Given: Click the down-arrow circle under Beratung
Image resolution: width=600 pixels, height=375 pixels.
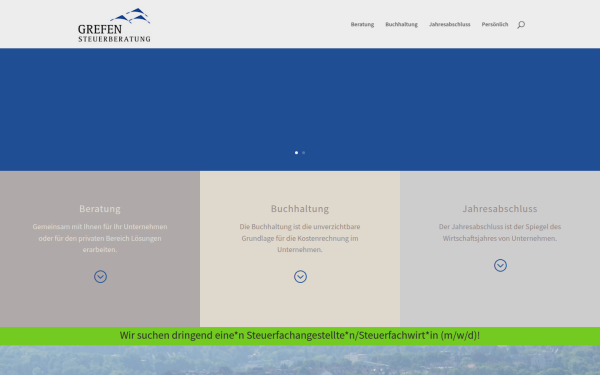Looking at the screenshot, I should coord(100,277).
